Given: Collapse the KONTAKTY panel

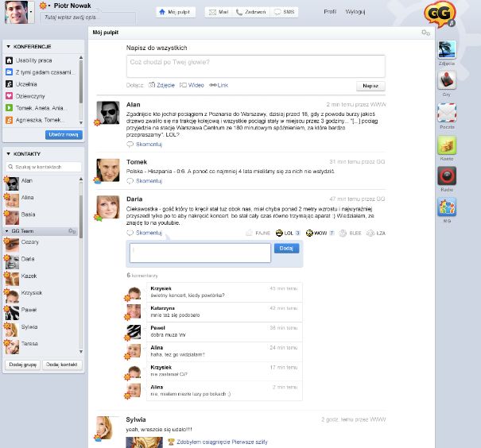Looking at the screenshot, I should (8, 154).
